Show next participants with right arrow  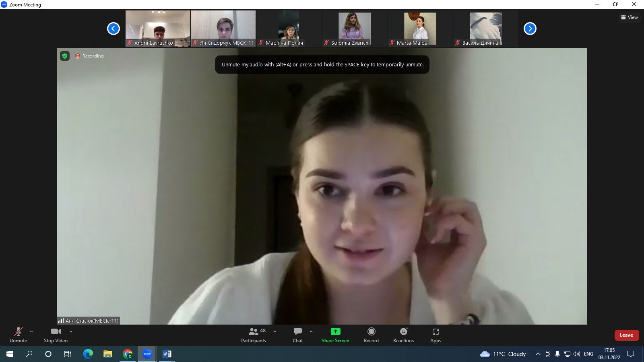530,29
